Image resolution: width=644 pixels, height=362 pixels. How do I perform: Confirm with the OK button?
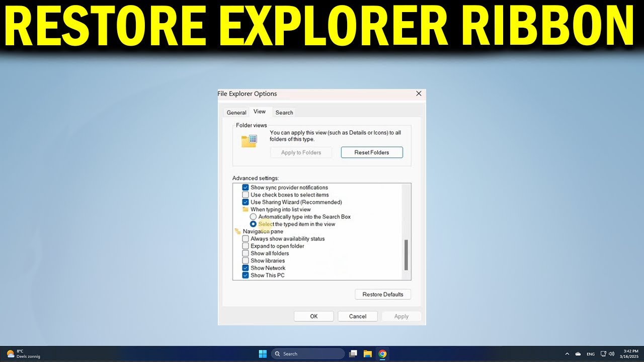314,316
